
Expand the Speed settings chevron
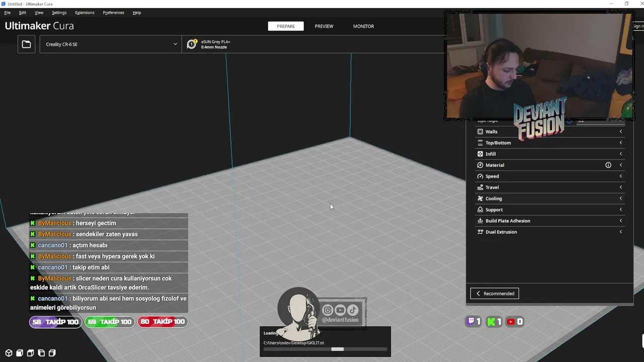621,176
